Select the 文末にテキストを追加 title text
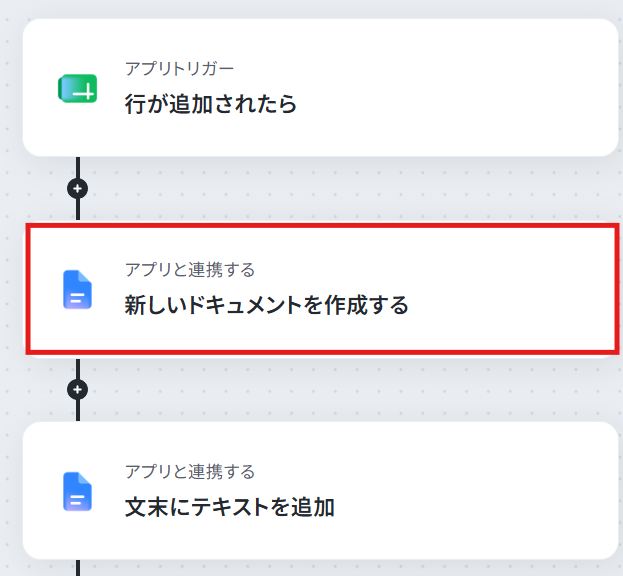The image size is (623, 576). coord(230,507)
